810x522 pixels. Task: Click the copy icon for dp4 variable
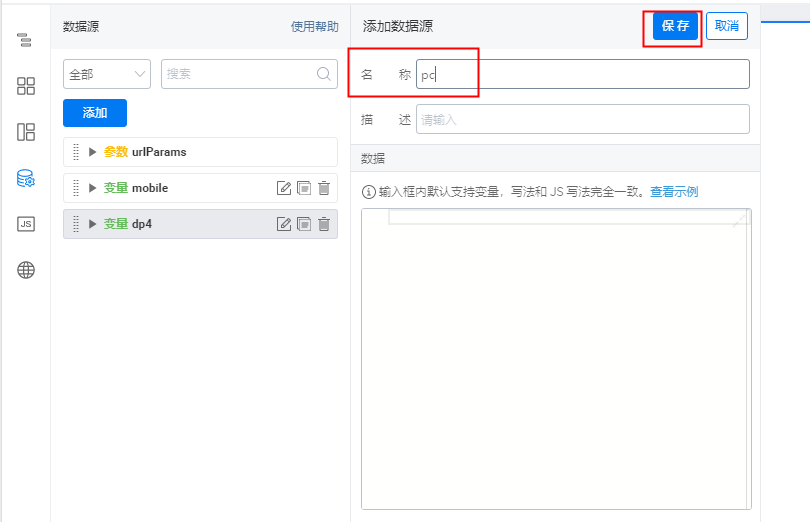[x=304, y=224]
